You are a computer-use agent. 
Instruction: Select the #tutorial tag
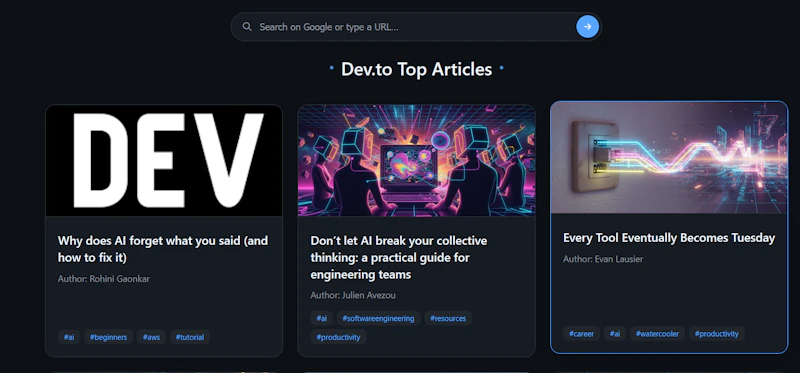tap(190, 337)
